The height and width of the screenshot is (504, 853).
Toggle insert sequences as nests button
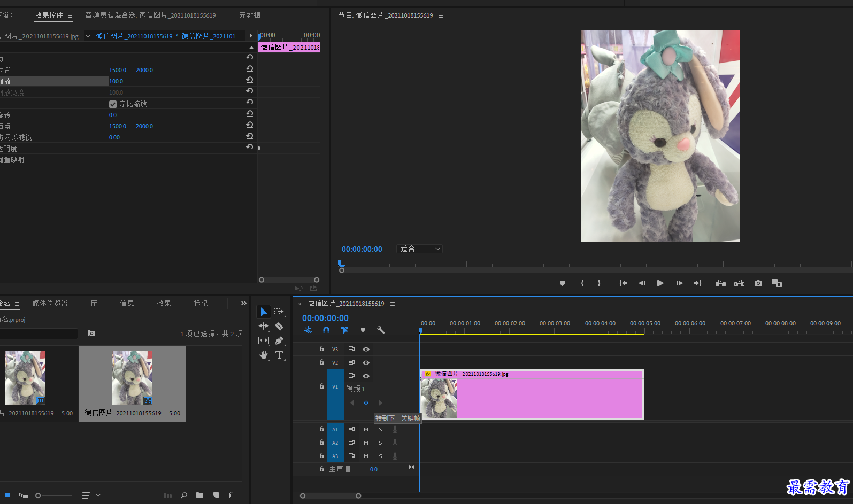308,330
